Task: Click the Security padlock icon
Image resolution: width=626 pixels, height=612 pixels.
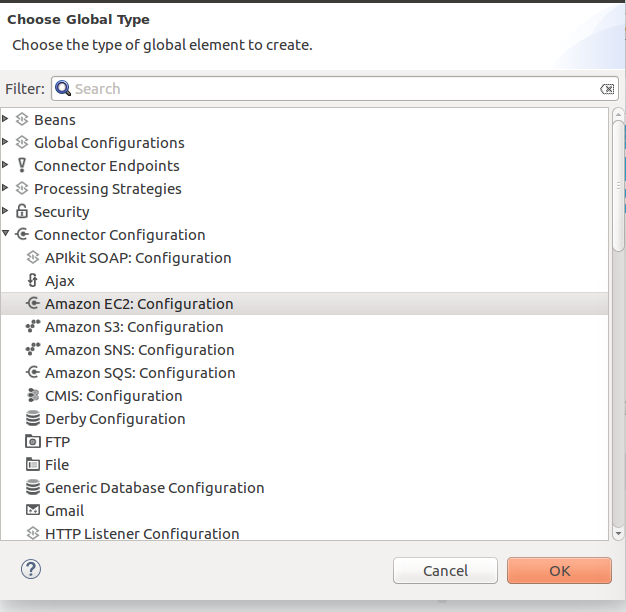Action: click(x=22, y=211)
